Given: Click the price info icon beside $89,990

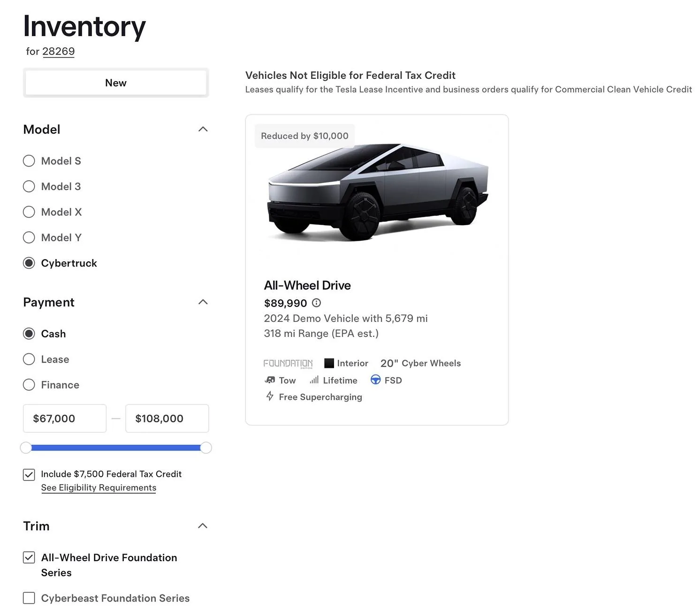Looking at the screenshot, I should (316, 303).
